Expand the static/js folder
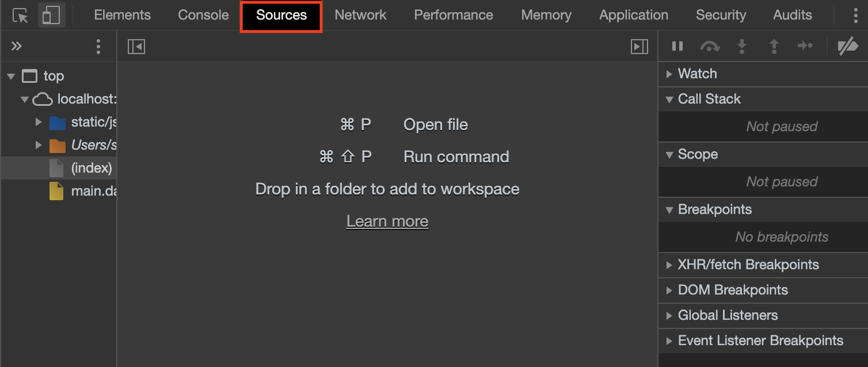 (x=39, y=122)
